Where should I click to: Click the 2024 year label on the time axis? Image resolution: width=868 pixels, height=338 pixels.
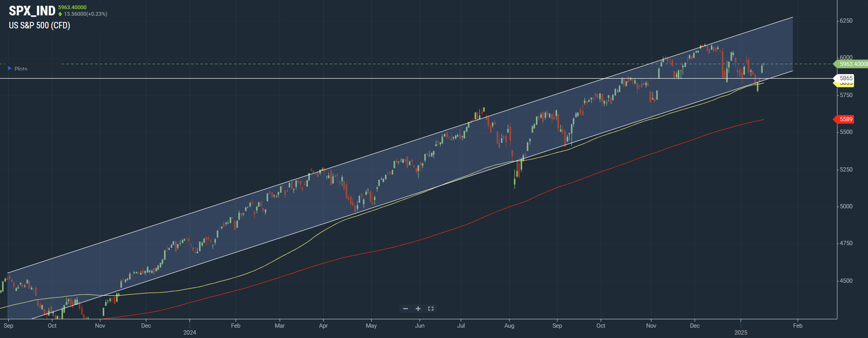coord(190,333)
